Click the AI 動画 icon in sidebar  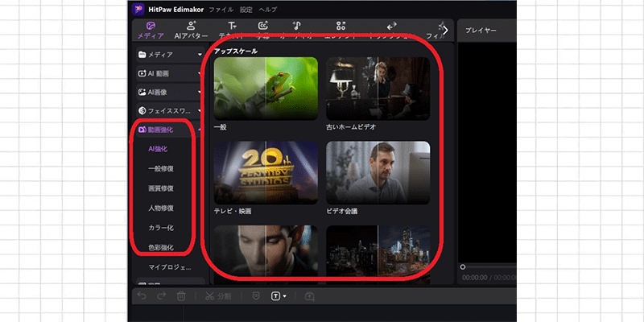(x=142, y=74)
